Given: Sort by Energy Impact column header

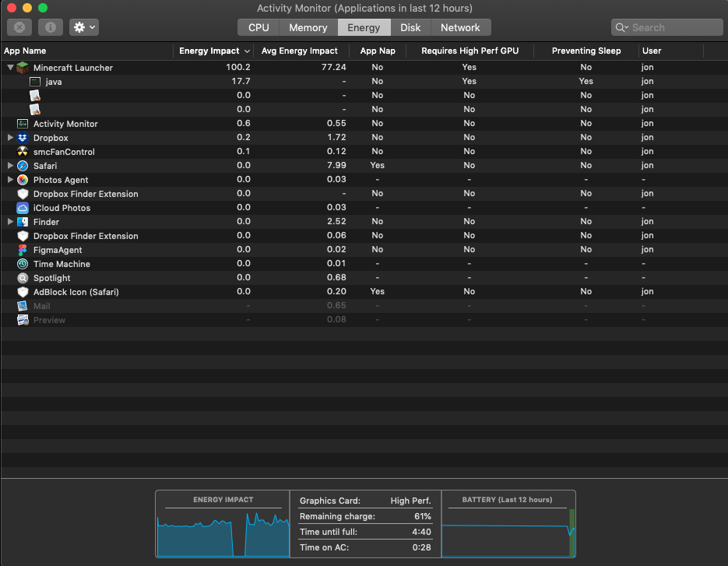Looking at the screenshot, I should [209, 51].
